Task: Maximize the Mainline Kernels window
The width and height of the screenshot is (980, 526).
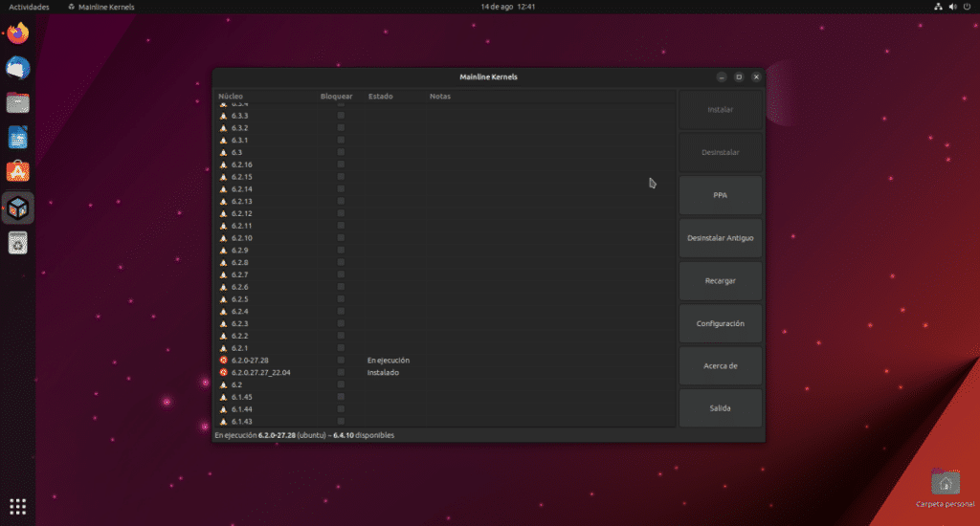Action: (739, 77)
